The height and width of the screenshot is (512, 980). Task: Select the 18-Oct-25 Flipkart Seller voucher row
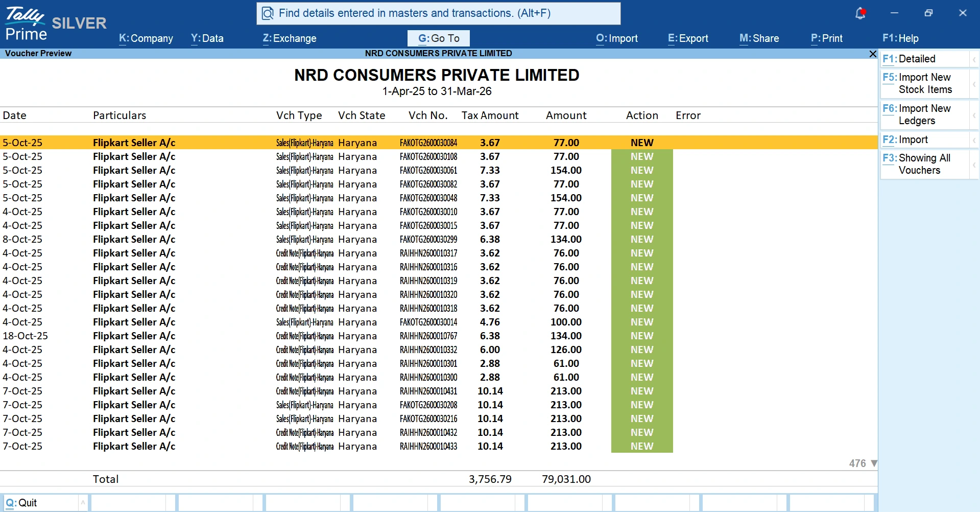pyautogui.click(x=204, y=336)
